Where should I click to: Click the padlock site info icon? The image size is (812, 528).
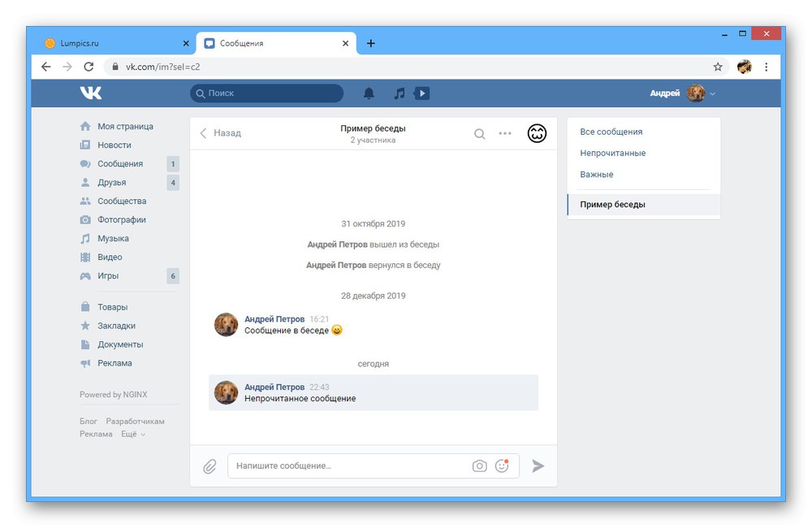pos(115,67)
